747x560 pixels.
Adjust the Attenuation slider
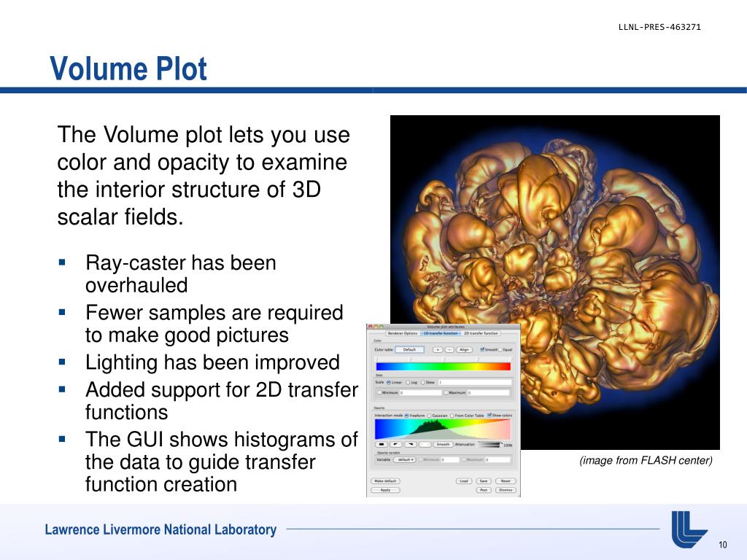[489, 444]
